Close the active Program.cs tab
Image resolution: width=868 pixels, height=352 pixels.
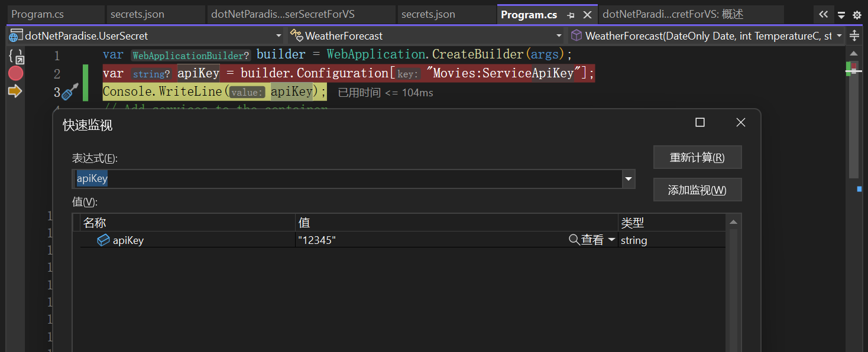[587, 15]
